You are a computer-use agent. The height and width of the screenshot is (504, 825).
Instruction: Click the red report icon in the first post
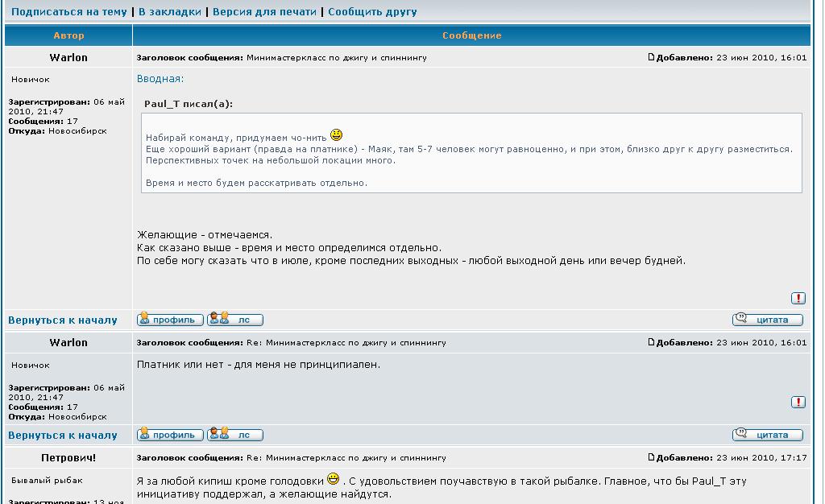[x=798, y=298]
